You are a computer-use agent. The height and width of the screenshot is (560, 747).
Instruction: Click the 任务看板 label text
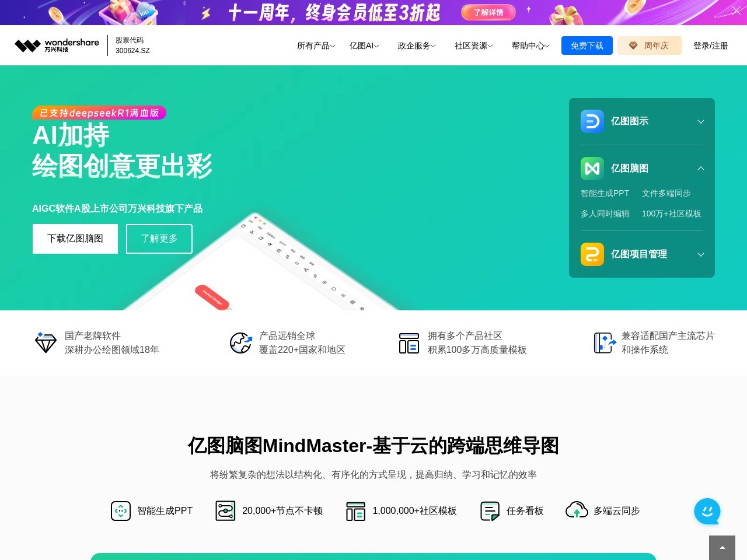click(525, 511)
